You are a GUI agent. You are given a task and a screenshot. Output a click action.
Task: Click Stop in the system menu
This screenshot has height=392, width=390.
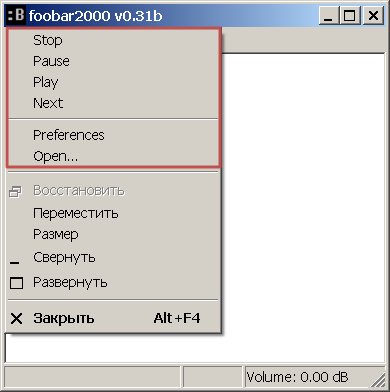point(113,40)
